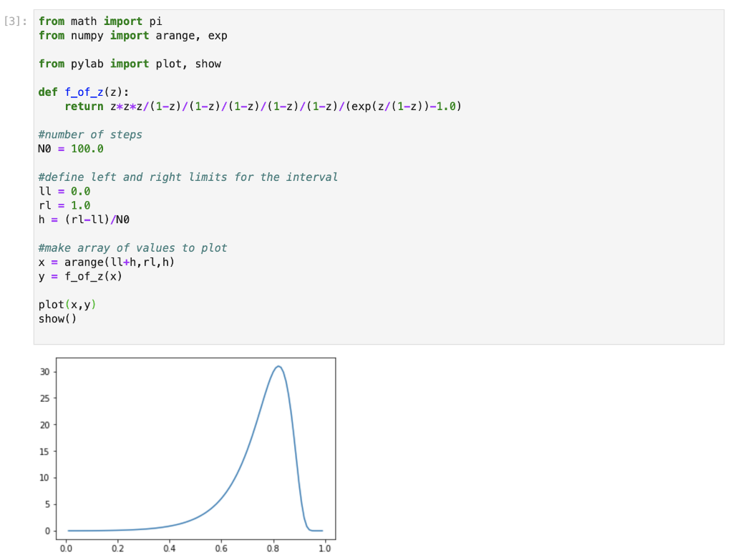Click the '#number of steps' comment

click(x=90, y=134)
